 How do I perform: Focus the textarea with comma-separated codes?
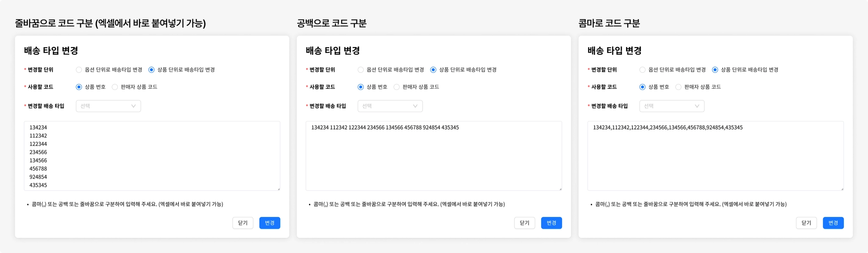coord(715,156)
